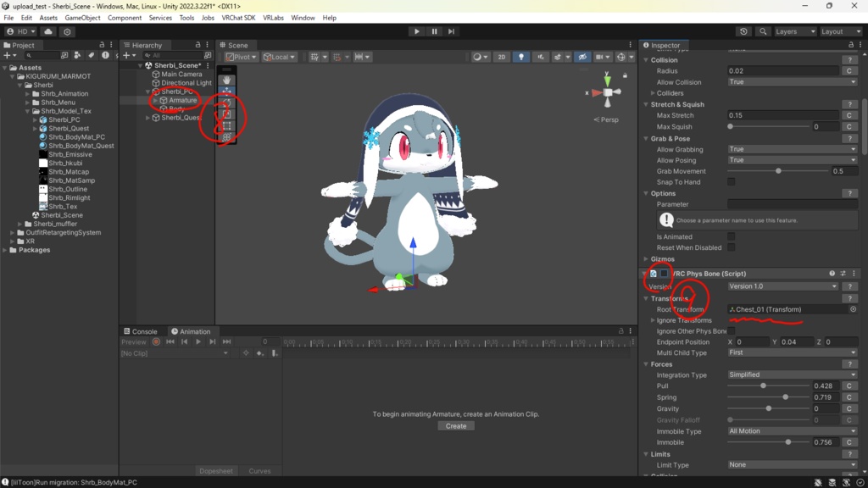Switch to the Console tab
Screen dimensions: 868x488
coord(141,331)
